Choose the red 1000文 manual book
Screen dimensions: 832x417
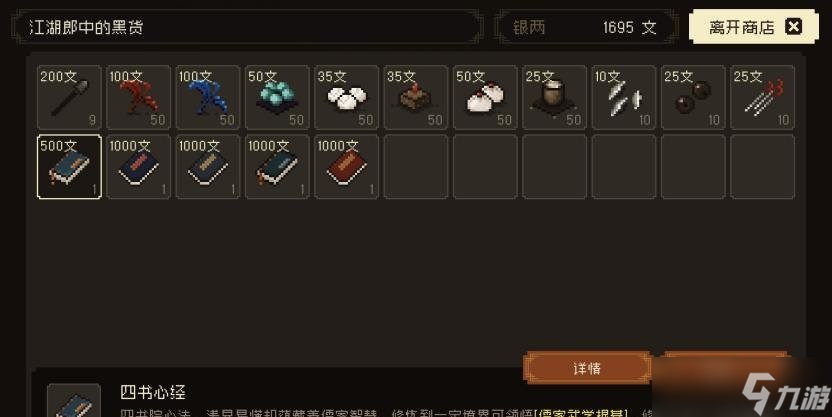point(346,167)
